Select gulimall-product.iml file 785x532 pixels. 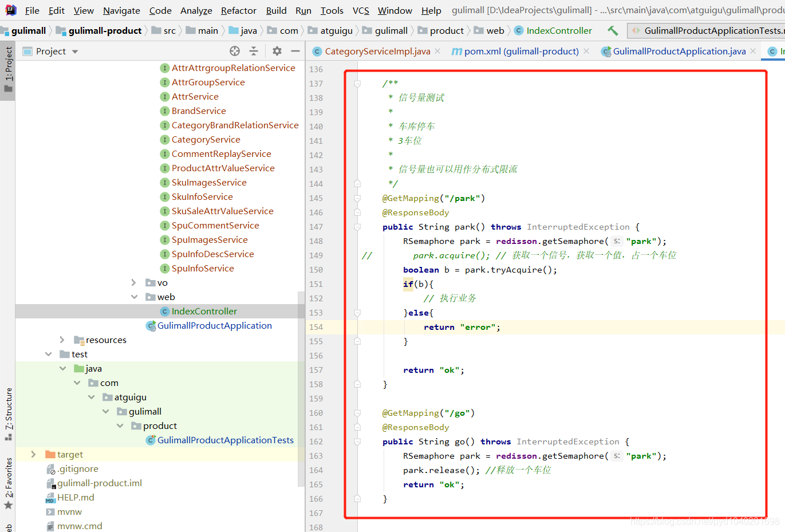(100, 483)
